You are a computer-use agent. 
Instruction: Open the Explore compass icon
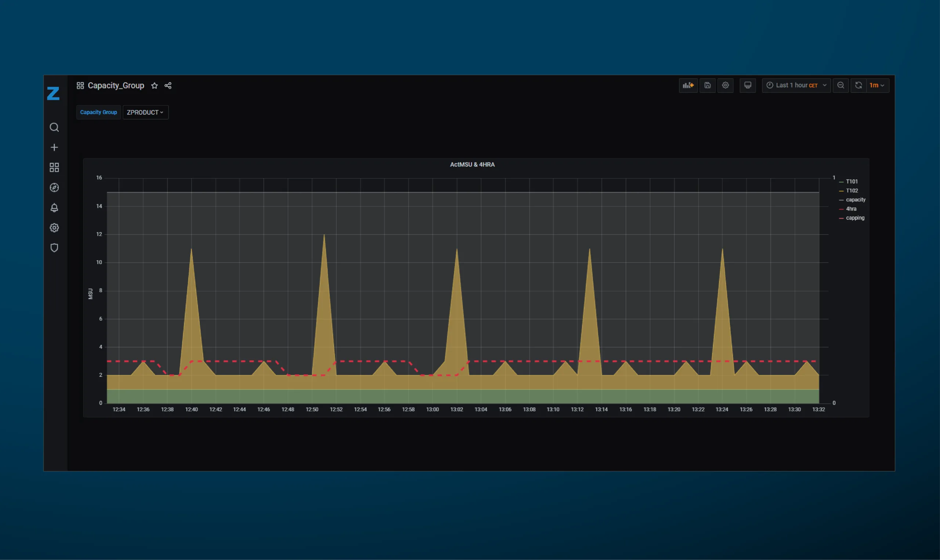(x=54, y=188)
